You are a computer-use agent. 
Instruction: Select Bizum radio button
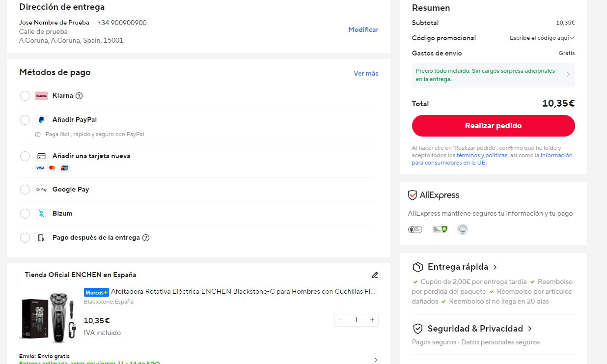(25, 214)
